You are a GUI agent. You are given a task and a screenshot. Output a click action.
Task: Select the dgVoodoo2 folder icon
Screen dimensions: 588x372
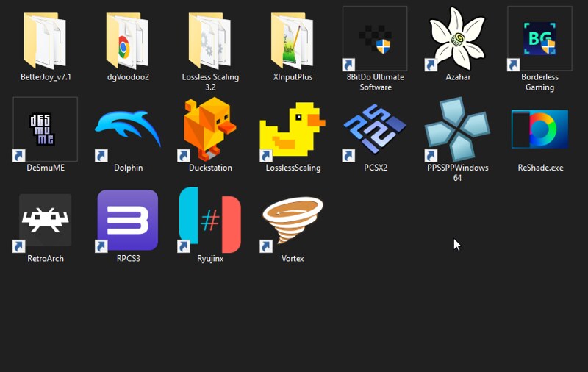point(127,40)
